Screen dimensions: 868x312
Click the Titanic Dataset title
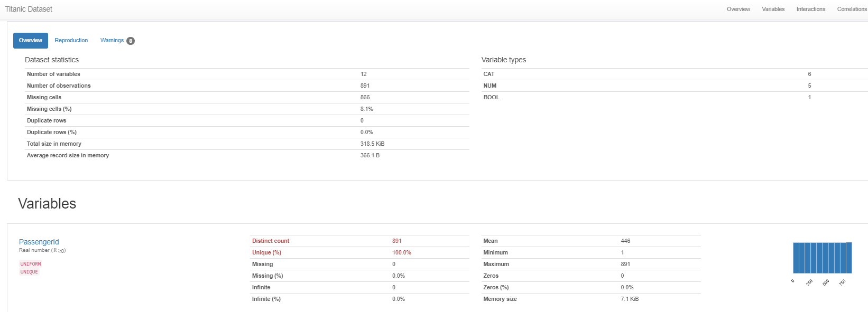pyautogui.click(x=29, y=9)
